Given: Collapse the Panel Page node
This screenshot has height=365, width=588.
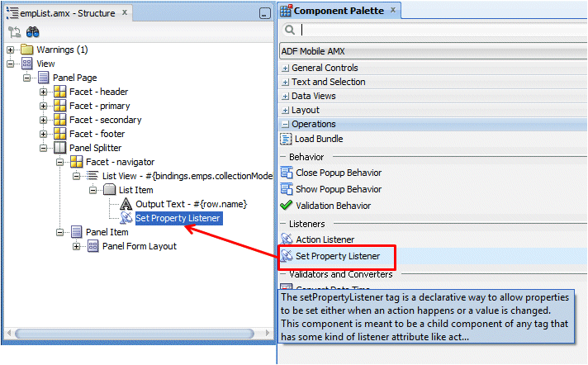Looking at the screenshot, I should [x=27, y=78].
